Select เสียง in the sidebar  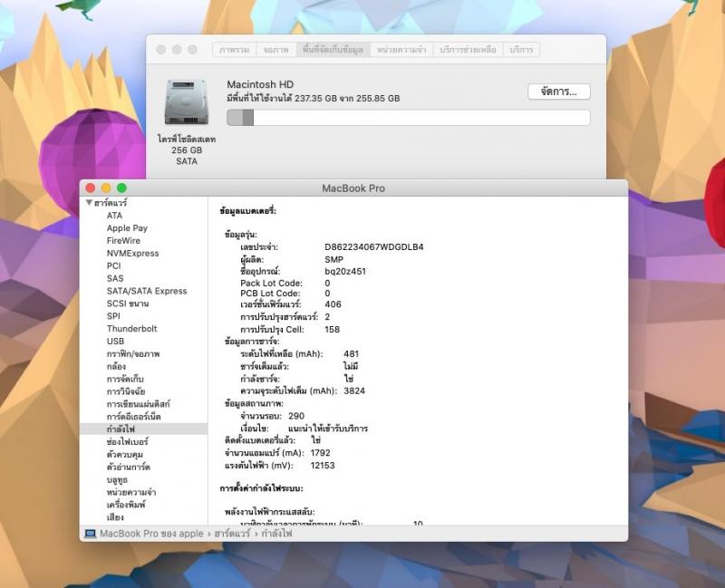point(115,516)
